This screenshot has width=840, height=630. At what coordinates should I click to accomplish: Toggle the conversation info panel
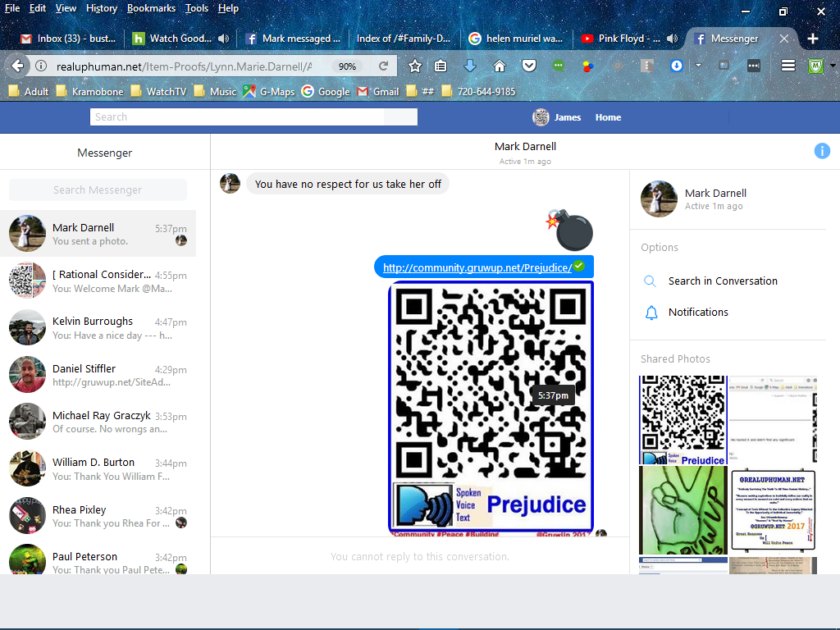(x=822, y=151)
